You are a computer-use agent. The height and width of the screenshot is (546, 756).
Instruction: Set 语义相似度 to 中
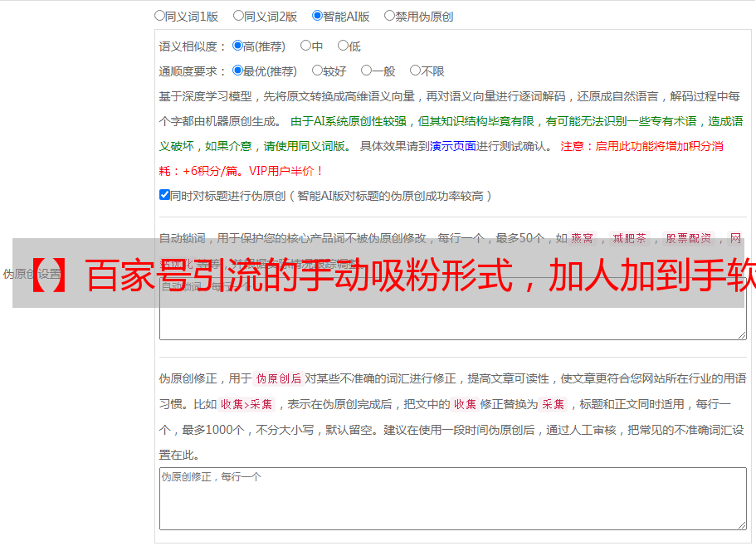pos(305,46)
